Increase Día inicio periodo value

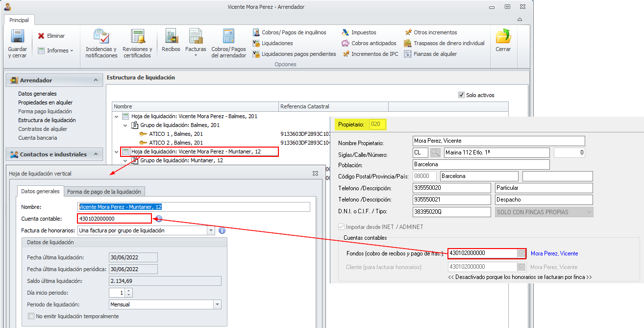point(129,290)
